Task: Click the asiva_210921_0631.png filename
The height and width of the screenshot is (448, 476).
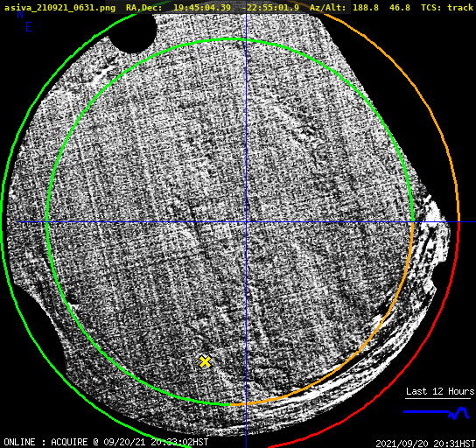Action: pyautogui.click(x=59, y=7)
